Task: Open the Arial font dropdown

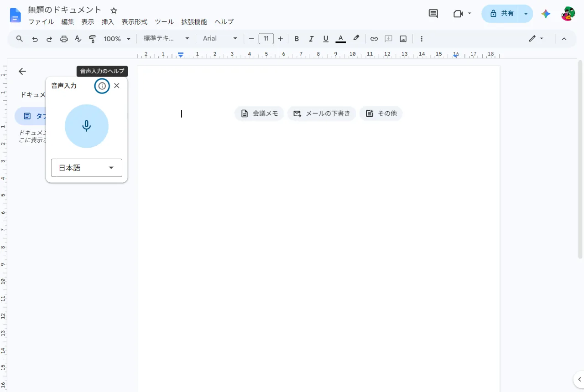Action: 220,39
